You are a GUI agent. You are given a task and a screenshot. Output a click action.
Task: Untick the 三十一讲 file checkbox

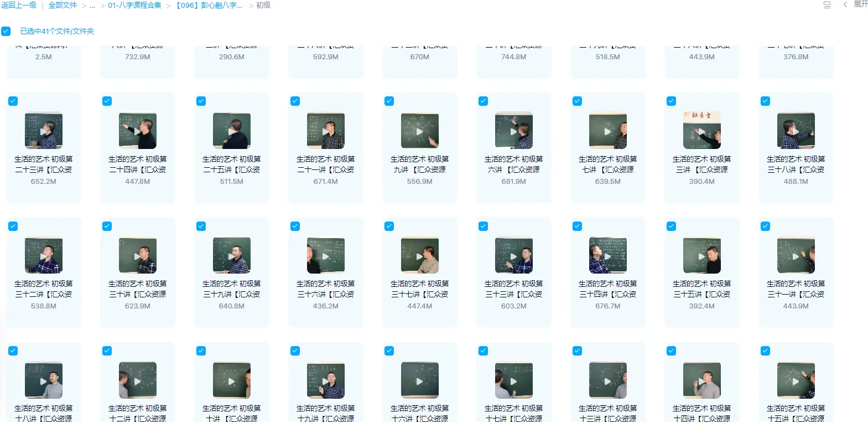(765, 226)
